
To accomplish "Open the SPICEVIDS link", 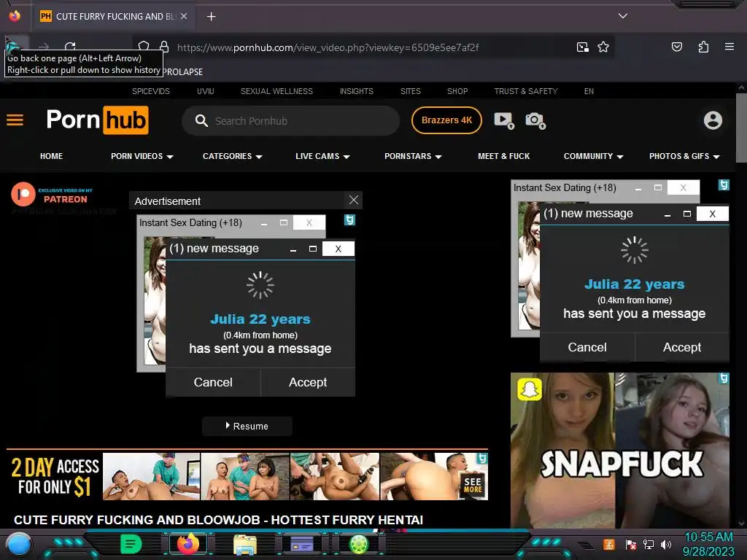I will tap(150, 91).
